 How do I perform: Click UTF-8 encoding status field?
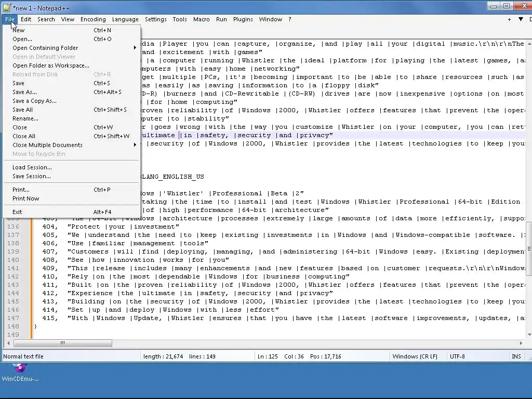pyautogui.click(x=457, y=356)
